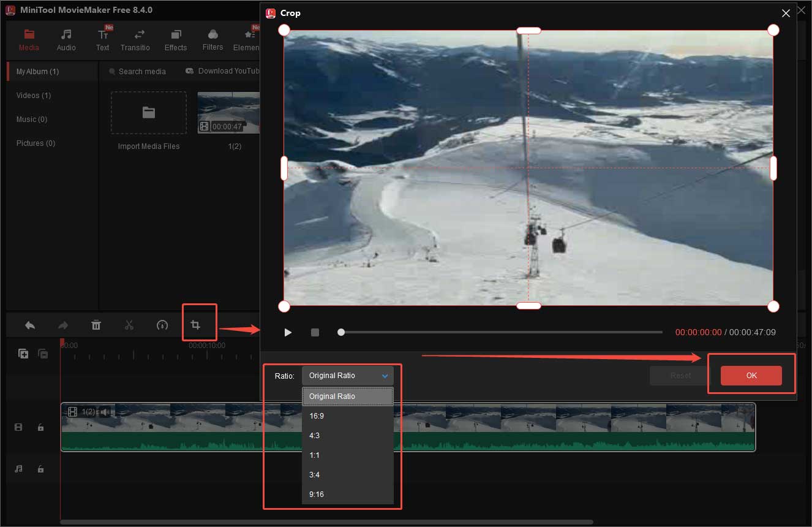Confirm the crop with OK
The height and width of the screenshot is (527, 812).
click(751, 375)
